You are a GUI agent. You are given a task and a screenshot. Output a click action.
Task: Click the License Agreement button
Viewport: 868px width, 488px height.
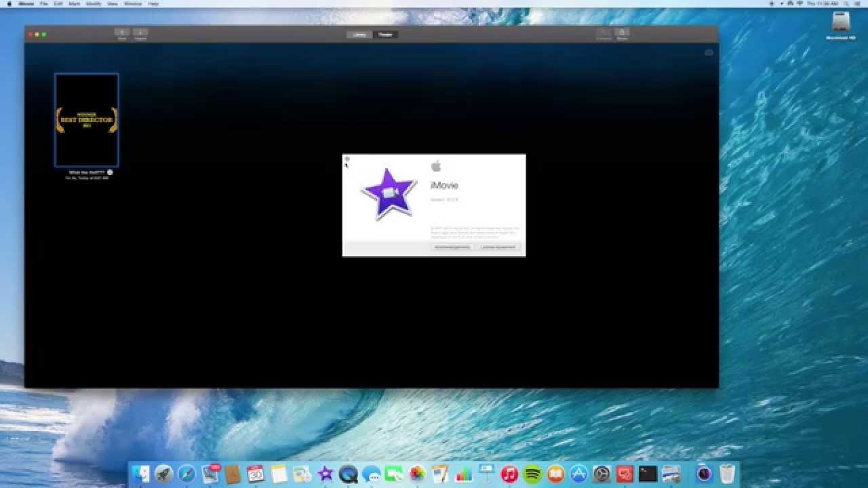point(498,247)
